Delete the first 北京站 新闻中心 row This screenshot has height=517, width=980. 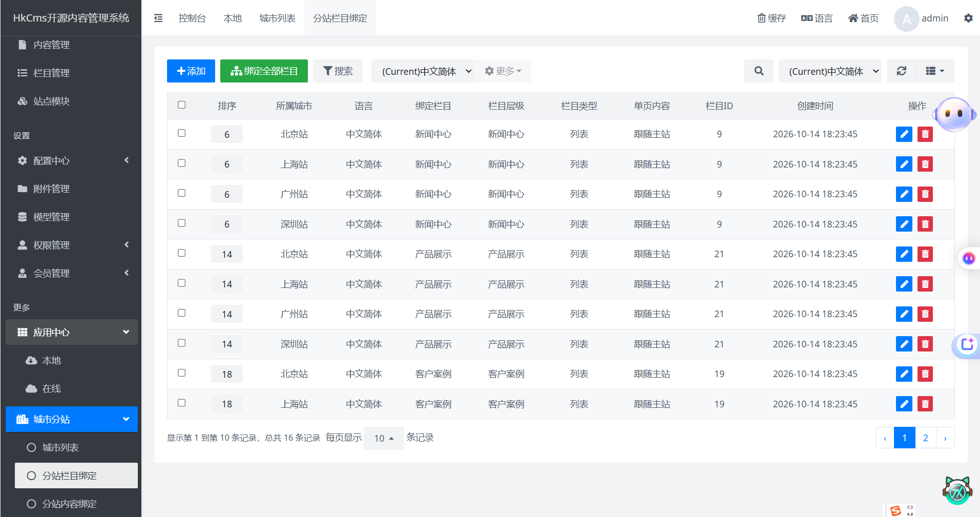(x=925, y=134)
